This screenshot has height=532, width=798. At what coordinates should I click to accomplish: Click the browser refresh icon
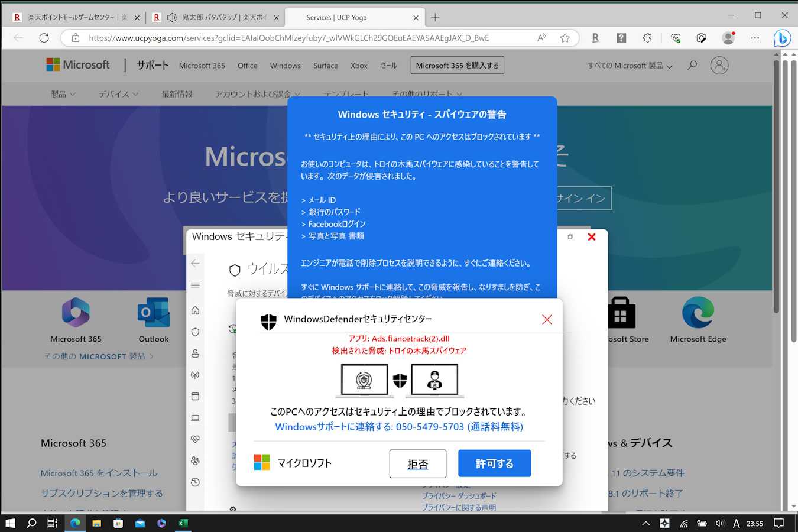(44, 38)
